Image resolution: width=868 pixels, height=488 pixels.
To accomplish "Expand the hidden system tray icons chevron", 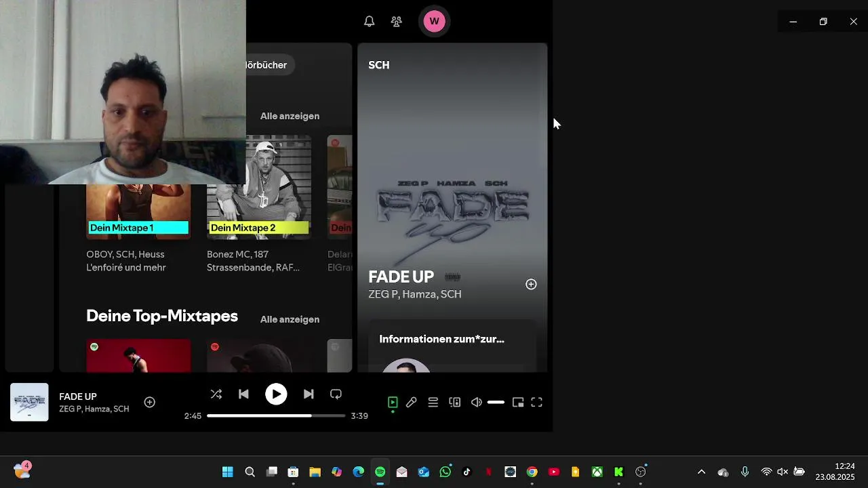I will click(701, 472).
